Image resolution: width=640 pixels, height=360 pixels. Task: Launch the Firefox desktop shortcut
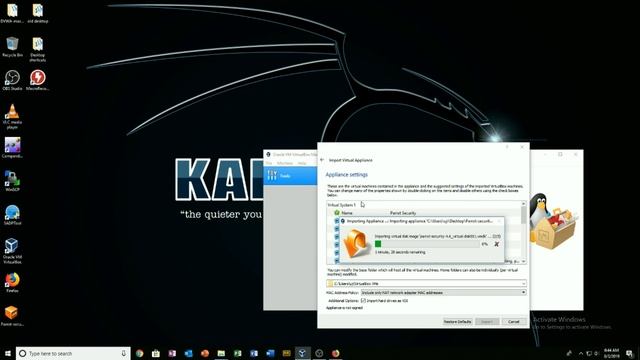[12, 282]
